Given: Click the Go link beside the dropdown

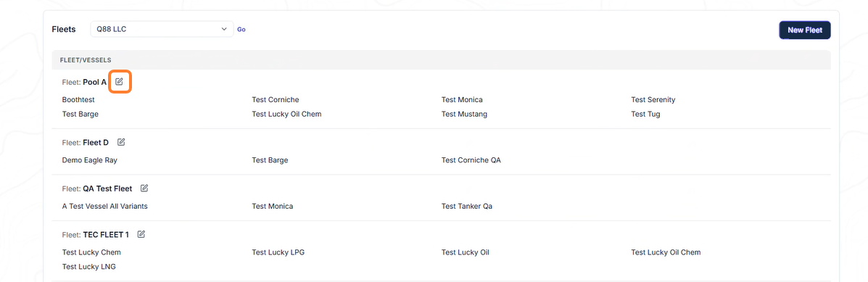Looking at the screenshot, I should pos(241,29).
